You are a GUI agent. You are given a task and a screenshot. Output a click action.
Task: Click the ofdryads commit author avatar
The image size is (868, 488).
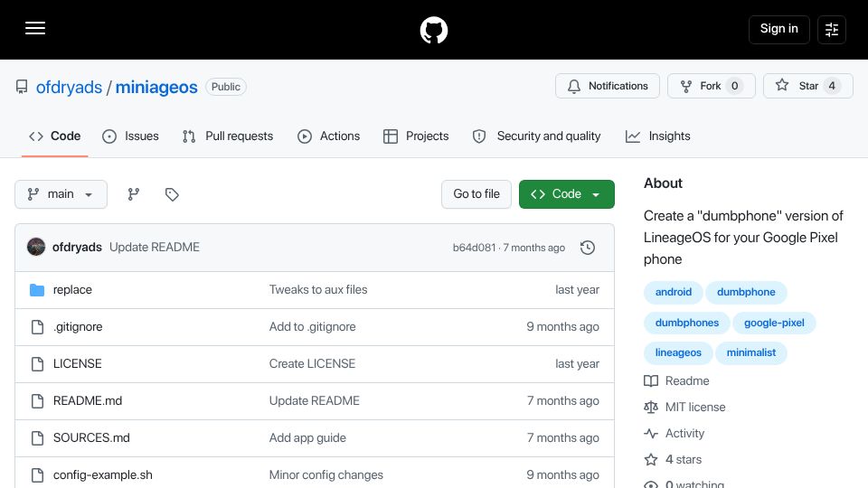(36, 247)
